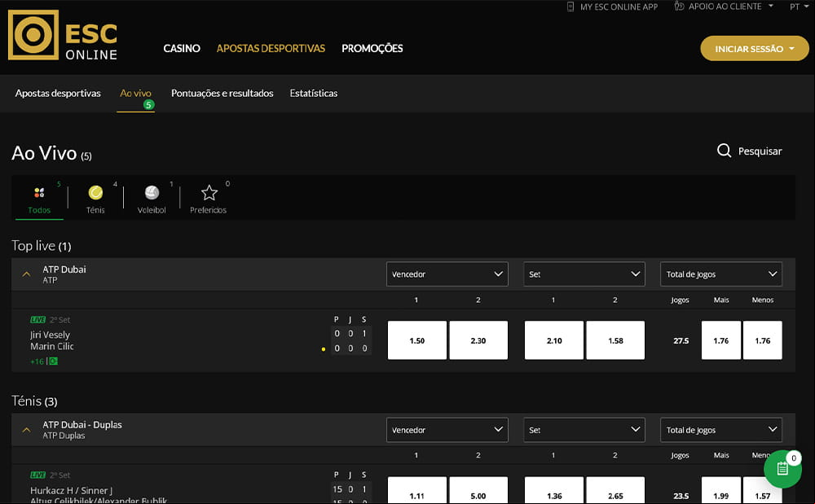Viewport: 815px width, 504px height.
Task: Select set odds 1.58 for Cilic
Action: pyautogui.click(x=615, y=340)
